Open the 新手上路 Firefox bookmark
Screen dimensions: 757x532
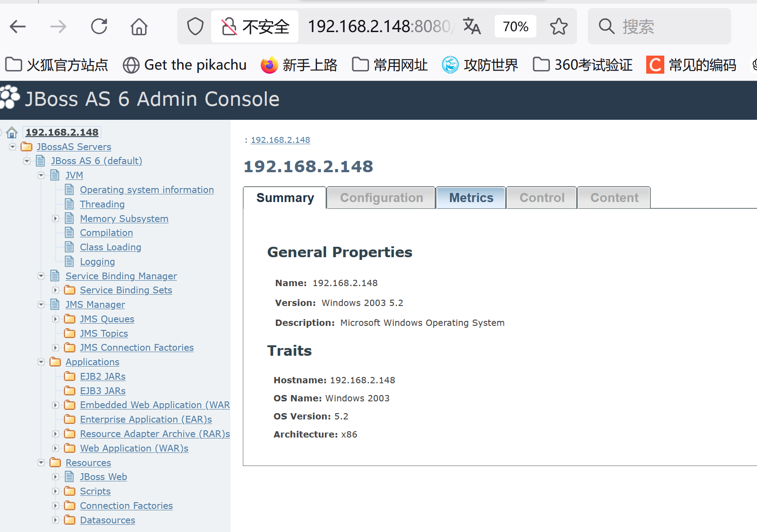coord(299,65)
